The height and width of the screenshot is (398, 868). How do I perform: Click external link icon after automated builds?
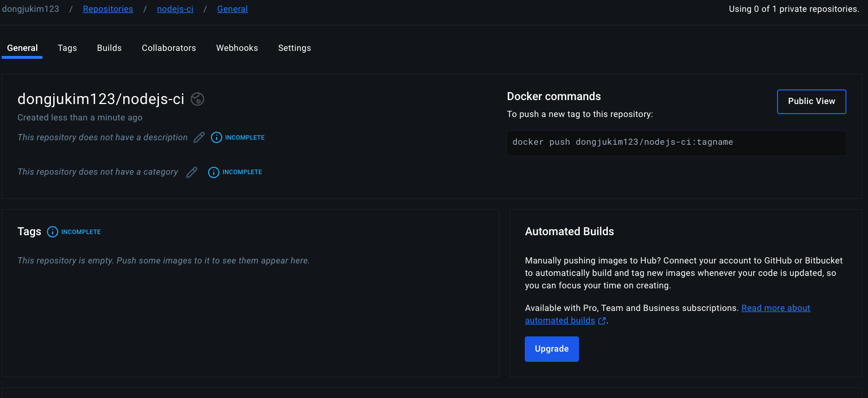(602, 321)
